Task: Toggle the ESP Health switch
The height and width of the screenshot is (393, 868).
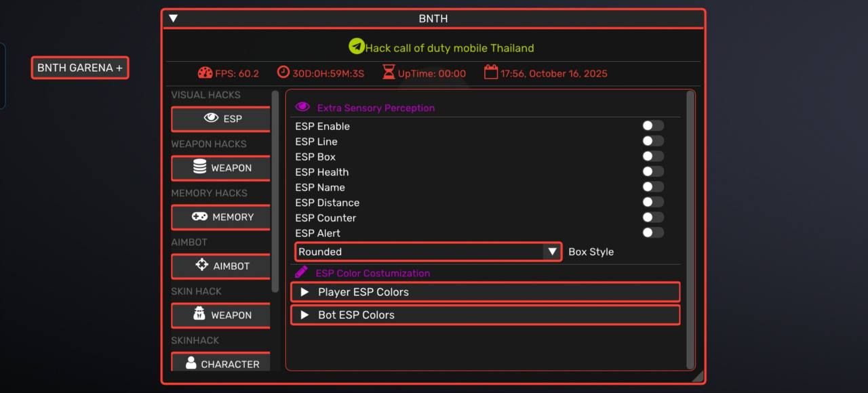Action: (652, 172)
